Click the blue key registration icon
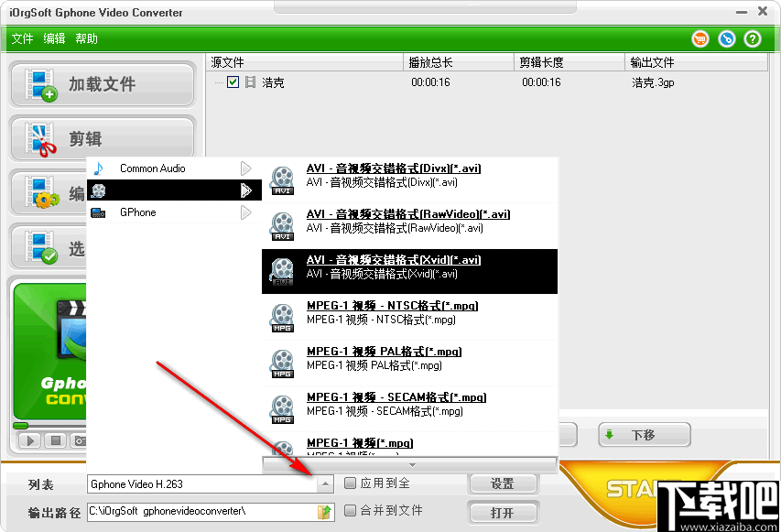 tap(725, 38)
